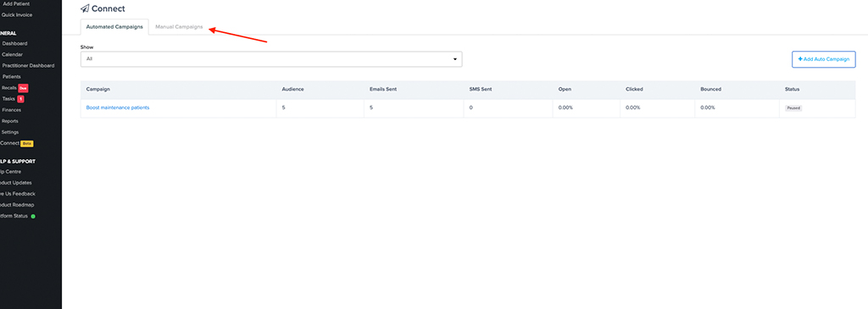This screenshot has height=309, width=868.
Task: Open Settings in sidebar
Action: click(9, 132)
